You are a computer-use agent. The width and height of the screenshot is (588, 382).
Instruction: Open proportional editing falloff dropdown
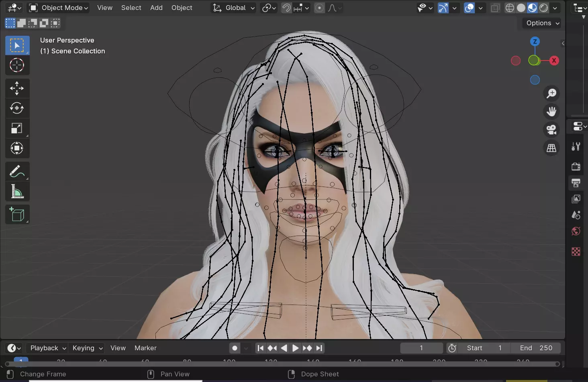pos(335,8)
